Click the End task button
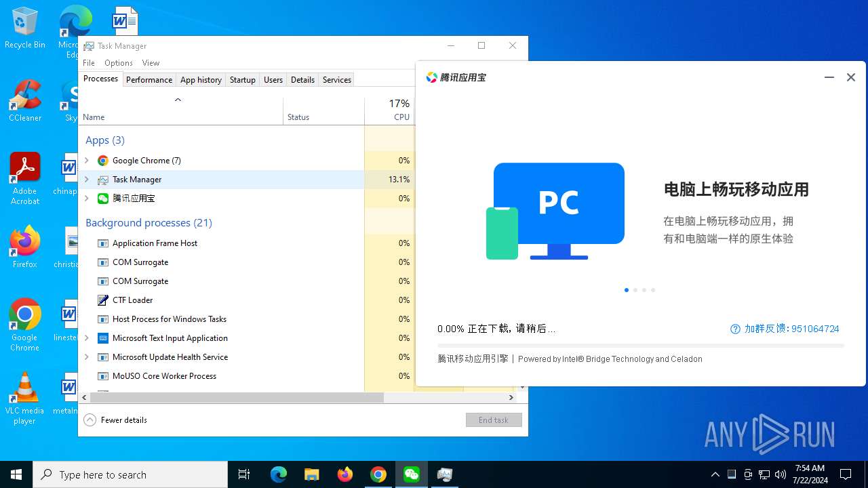868x488 pixels. 494,420
